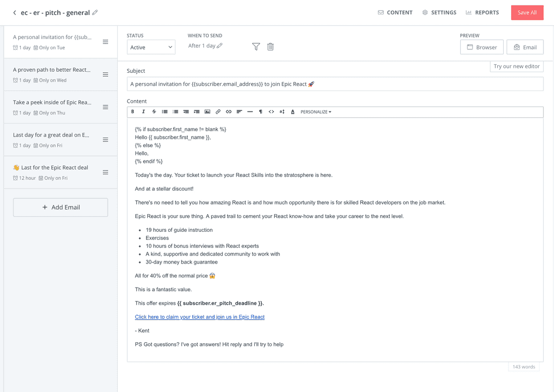This screenshot has height=392, width=554.
Task: Insert an image into the email
Action: [x=208, y=111]
